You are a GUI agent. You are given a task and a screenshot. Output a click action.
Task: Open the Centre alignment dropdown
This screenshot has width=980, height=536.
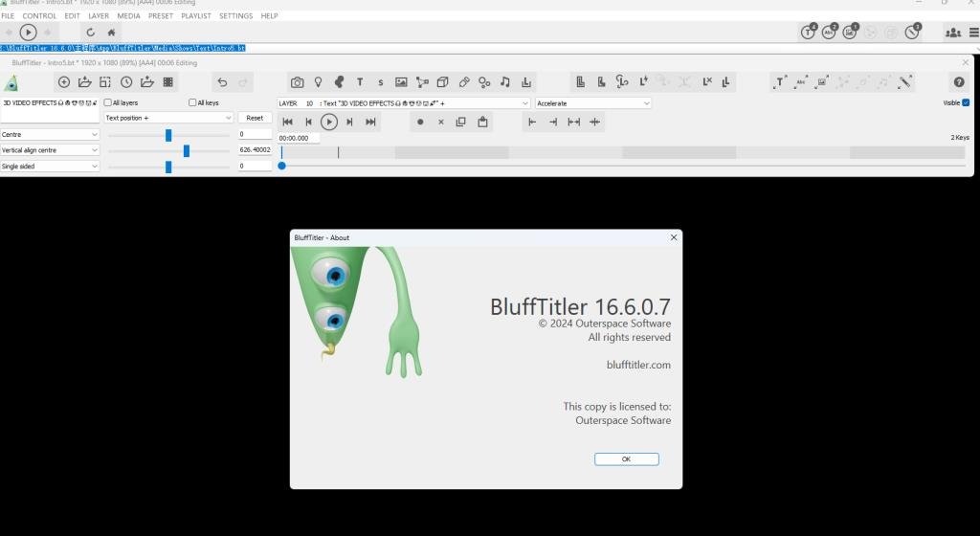click(50, 134)
